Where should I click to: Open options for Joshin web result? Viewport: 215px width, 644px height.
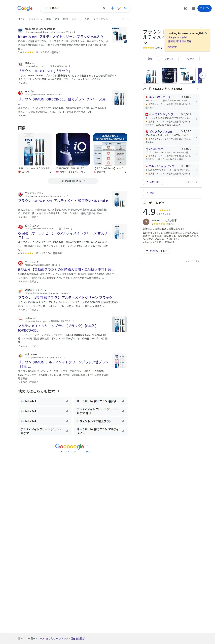73,321
